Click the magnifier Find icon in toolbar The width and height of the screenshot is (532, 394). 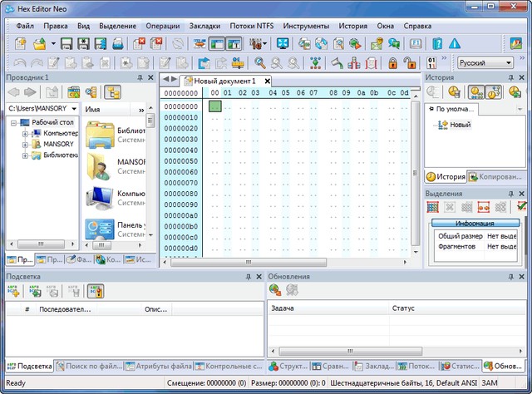260,62
